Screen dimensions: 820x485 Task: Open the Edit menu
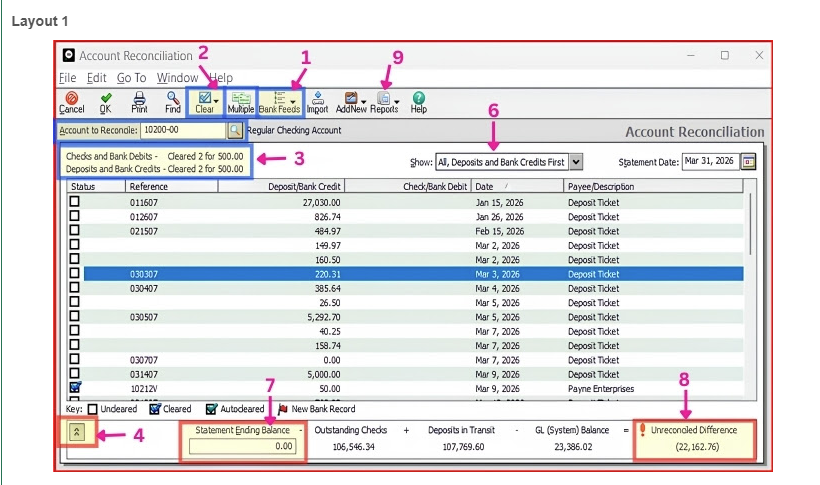pyautogui.click(x=96, y=78)
